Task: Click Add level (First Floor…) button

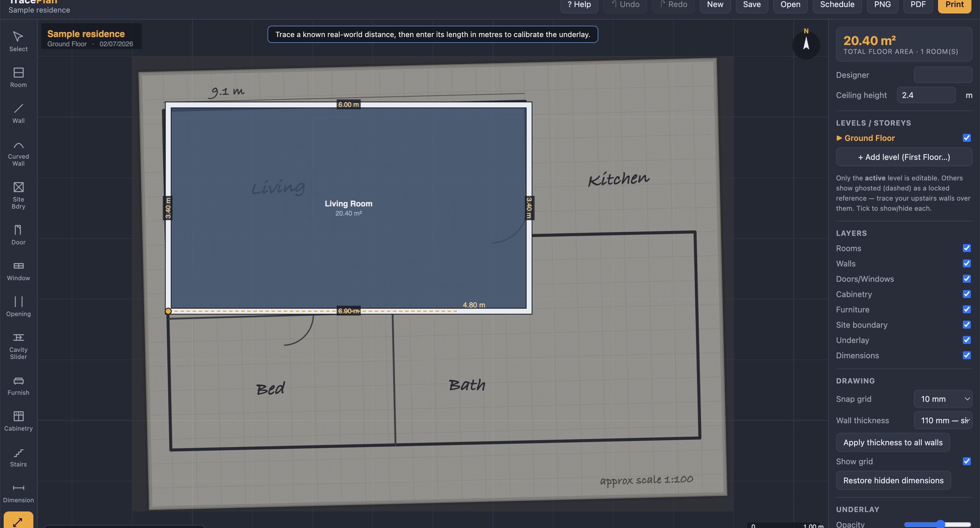Action: point(904,157)
